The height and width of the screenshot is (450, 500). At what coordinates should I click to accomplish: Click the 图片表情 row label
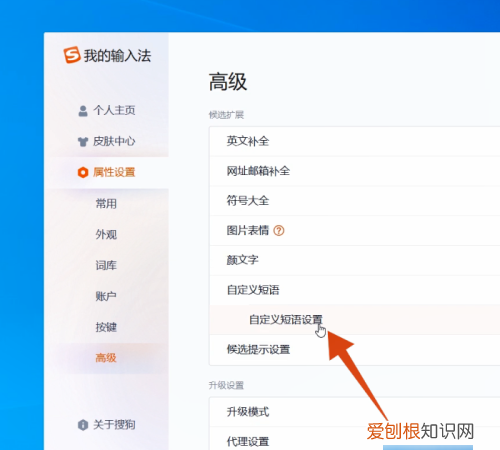pyautogui.click(x=248, y=230)
